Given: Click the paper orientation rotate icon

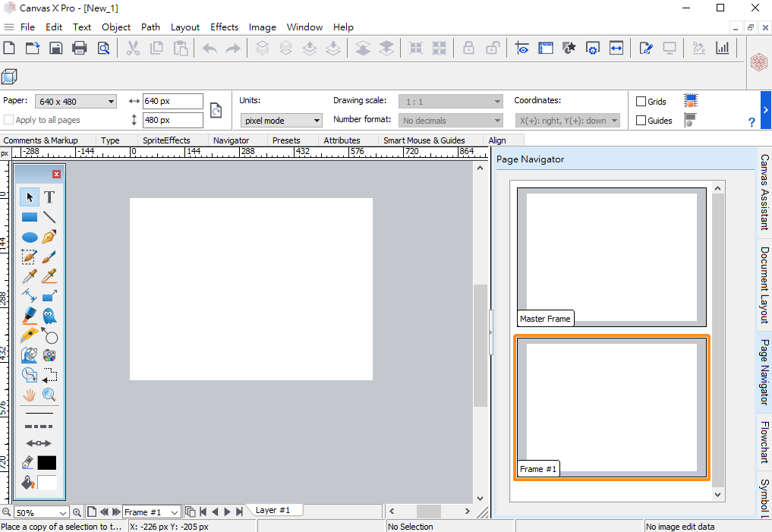Looking at the screenshot, I should tap(216, 110).
